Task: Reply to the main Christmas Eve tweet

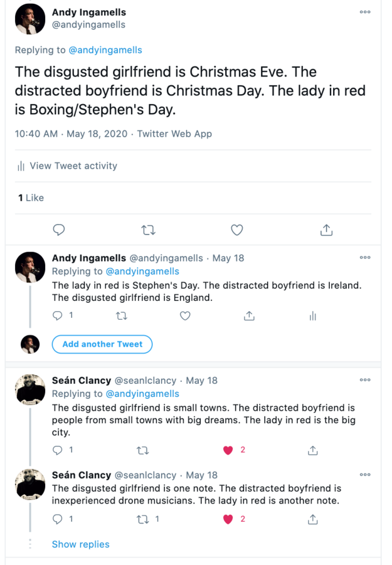Action: point(59,230)
